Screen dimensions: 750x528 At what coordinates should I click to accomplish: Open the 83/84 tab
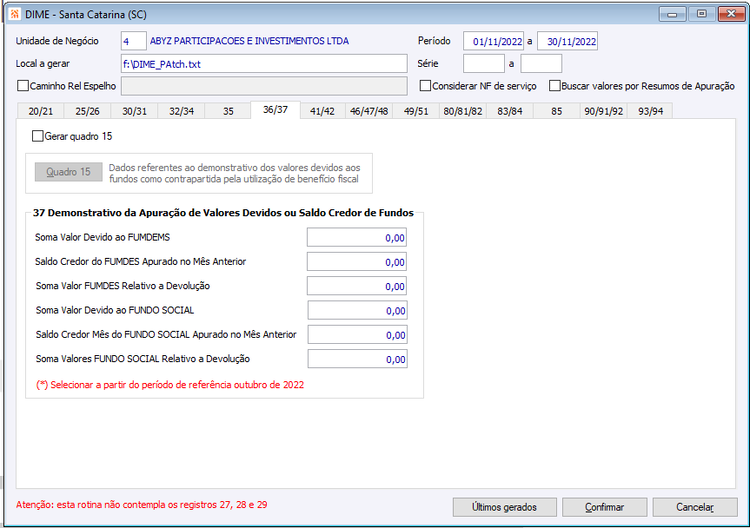pos(510,111)
